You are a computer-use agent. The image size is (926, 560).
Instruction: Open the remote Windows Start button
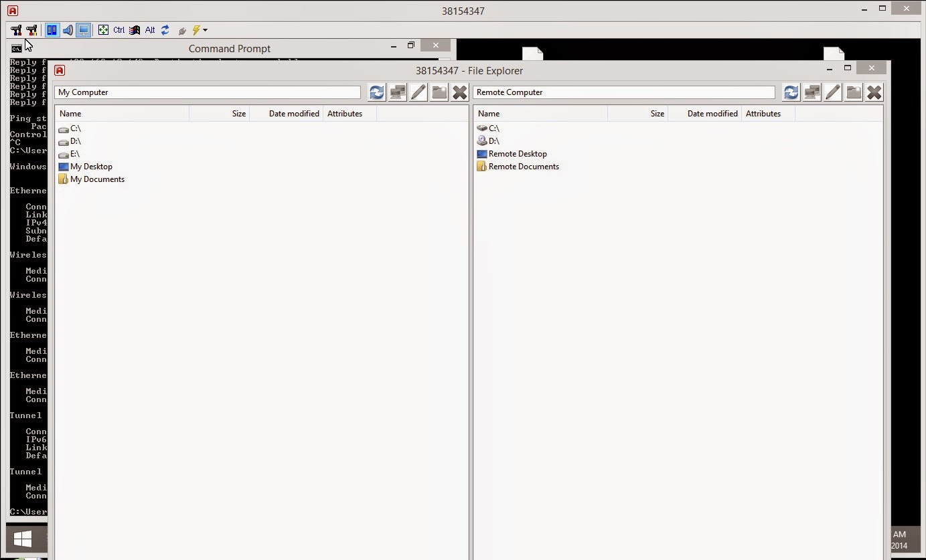(23, 539)
